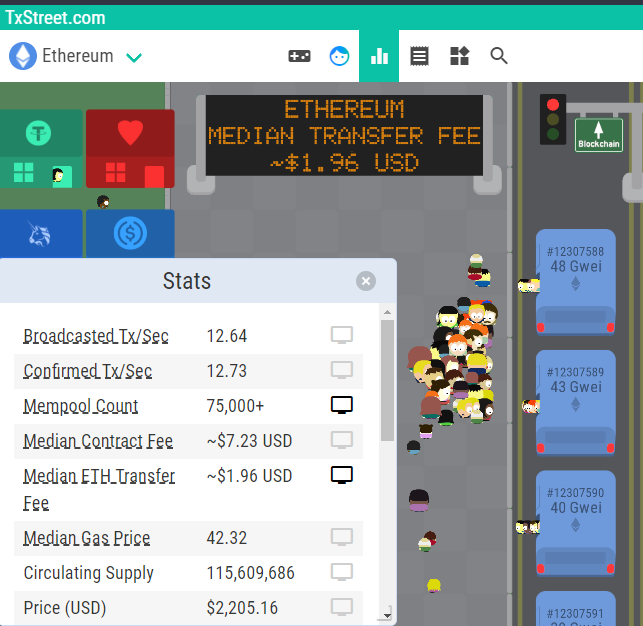Screen dimensions: 643x626
Task: Toggle display of Broadcasted Tx/Sec on sign
Action: pyautogui.click(x=342, y=335)
